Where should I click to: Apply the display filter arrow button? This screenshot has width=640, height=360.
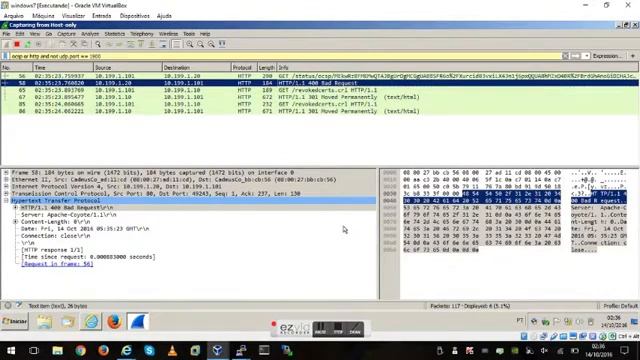576,56
